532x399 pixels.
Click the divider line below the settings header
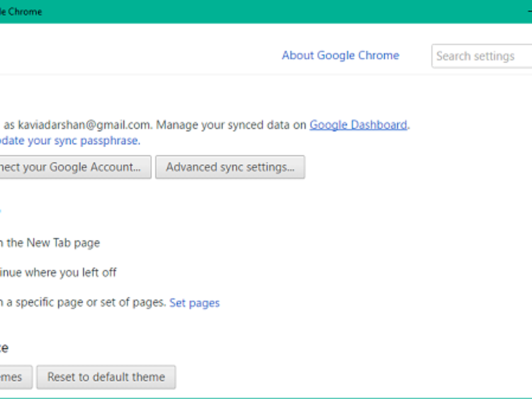point(266,74)
